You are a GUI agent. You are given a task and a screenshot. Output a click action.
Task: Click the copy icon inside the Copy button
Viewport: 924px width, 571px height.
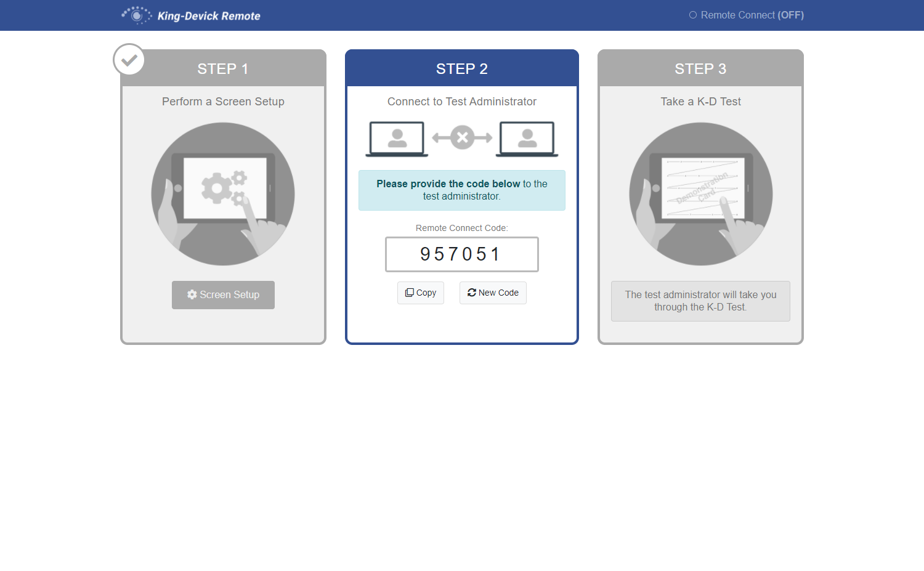click(410, 292)
